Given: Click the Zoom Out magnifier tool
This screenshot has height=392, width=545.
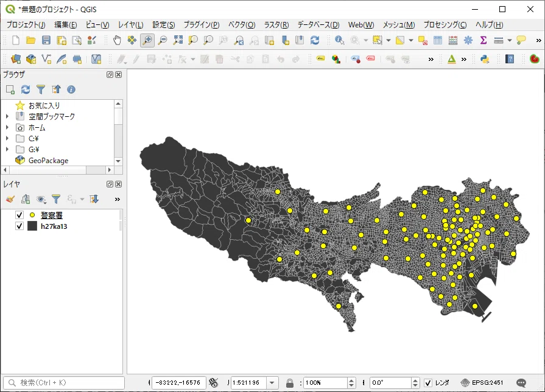Looking at the screenshot, I should (163, 40).
